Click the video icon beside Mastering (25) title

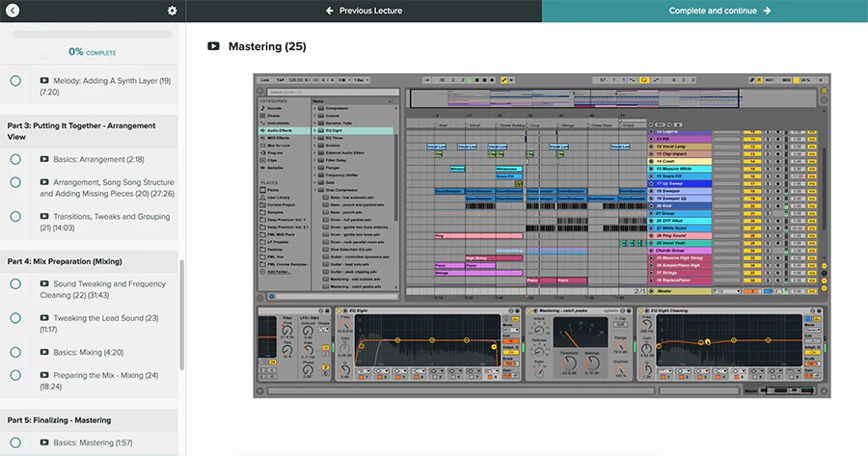click(214, 46)
